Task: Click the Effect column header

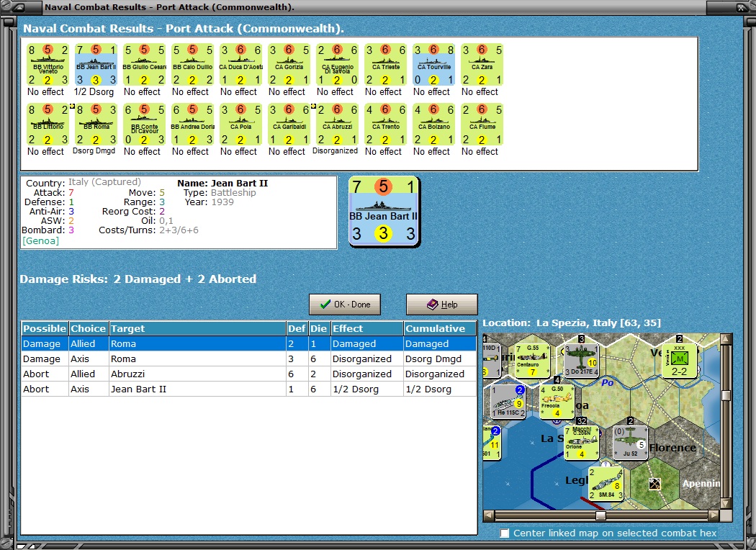Action: pos(367,328)
